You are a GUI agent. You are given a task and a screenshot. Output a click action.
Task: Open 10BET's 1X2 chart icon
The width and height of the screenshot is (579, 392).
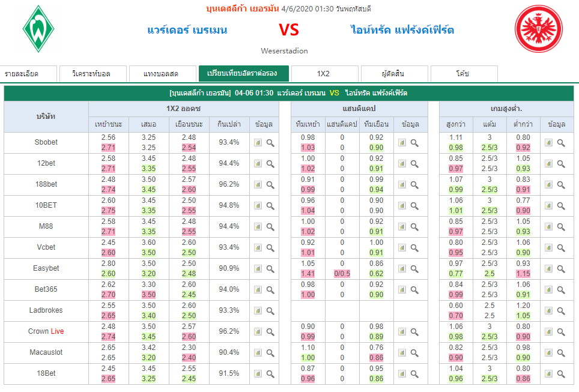coord(258,205)
